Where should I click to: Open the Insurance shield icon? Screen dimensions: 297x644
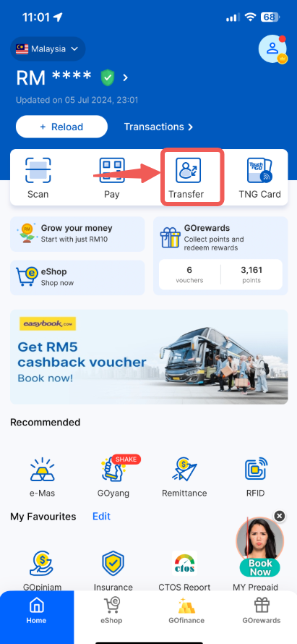click(x=113, y=564)
